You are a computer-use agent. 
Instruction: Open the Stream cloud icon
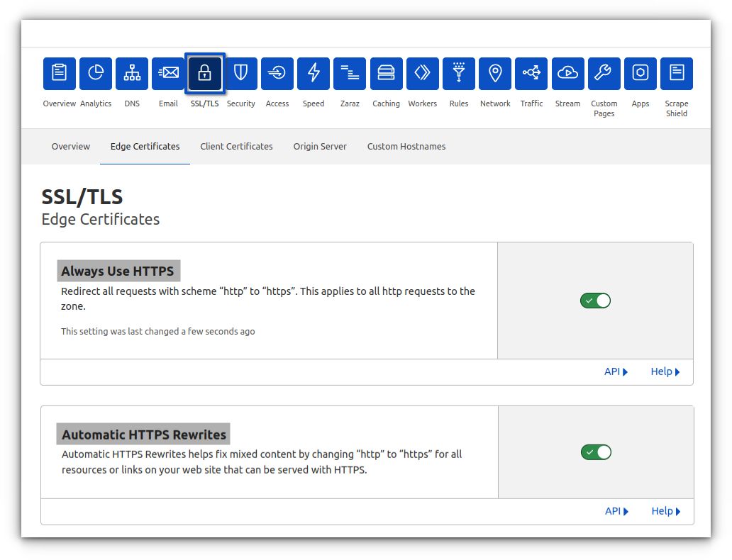567,73
